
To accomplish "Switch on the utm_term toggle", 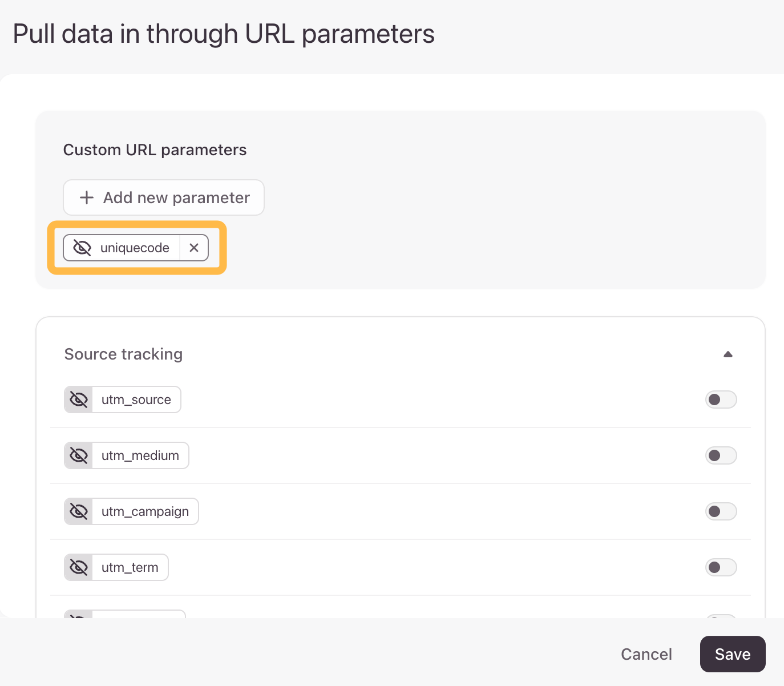I will coord(721,567).
